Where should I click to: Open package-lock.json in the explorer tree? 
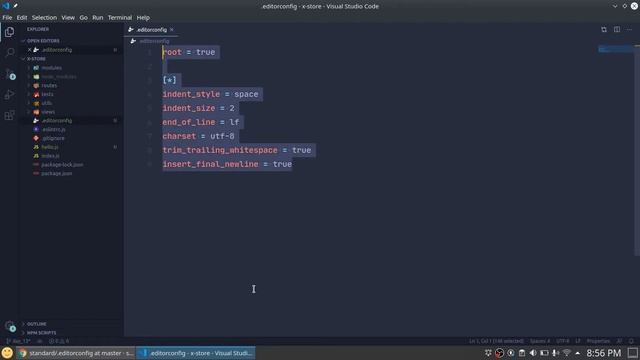[x=62, y=164]
